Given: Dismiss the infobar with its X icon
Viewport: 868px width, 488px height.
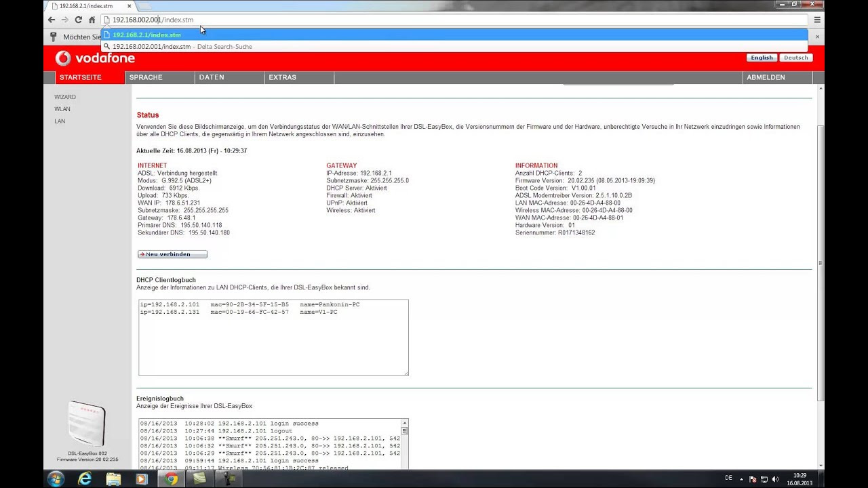Looking at the screenshot, I should pos(817,37).
